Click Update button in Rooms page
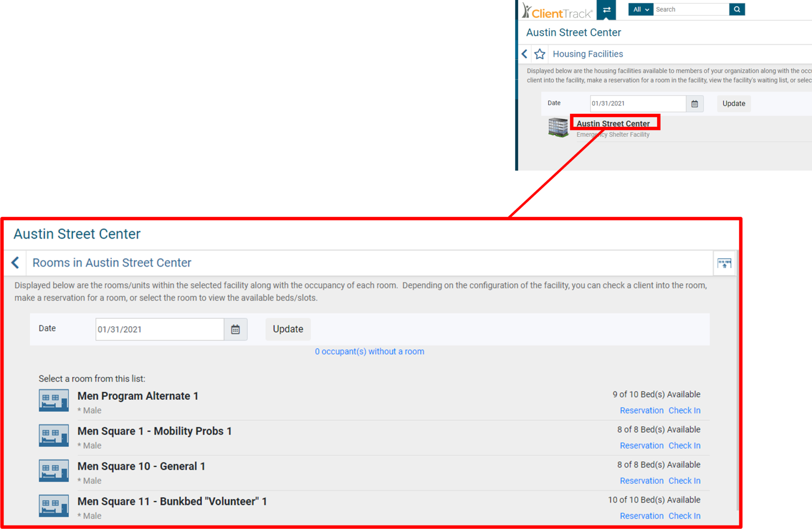The image size is (812, 529). coord(288,329)
